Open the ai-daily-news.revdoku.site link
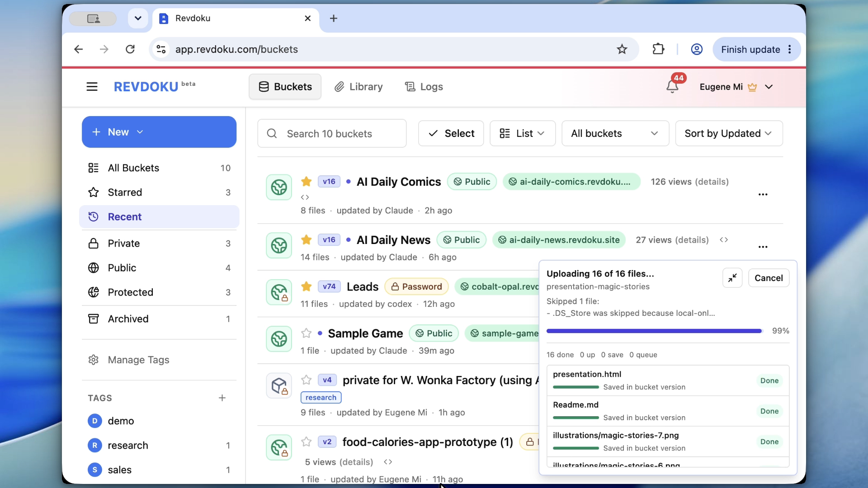 pos(559,240)
